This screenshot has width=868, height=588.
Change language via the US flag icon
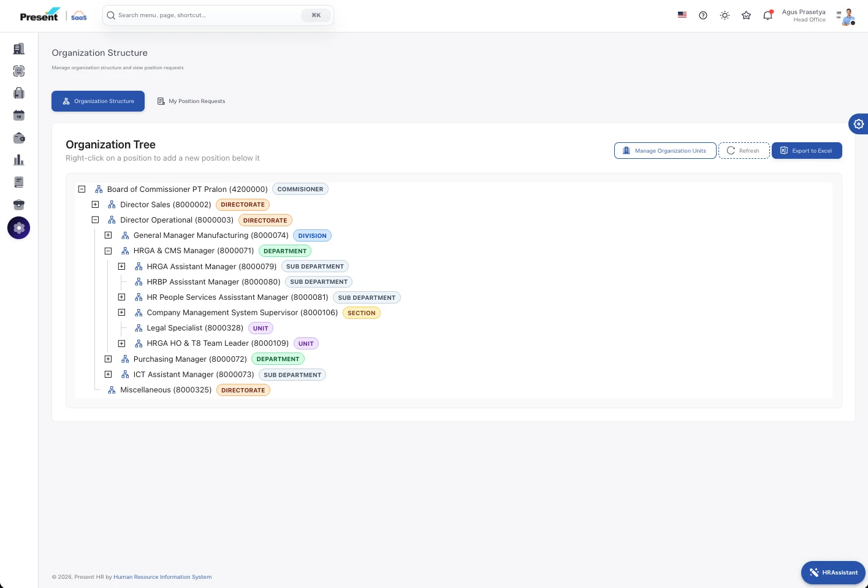(x=682, y=15)
